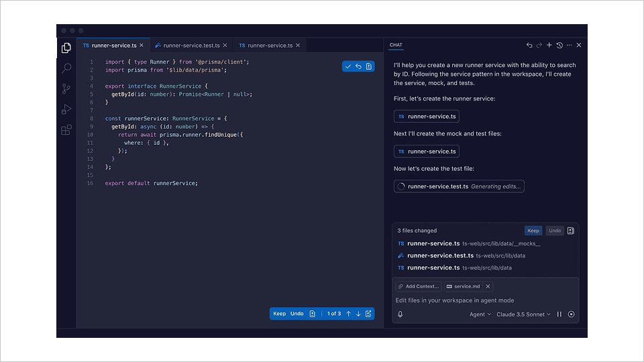644x362 pixels.
Task: Pause the agent with pause button
Action: point(559,314)
